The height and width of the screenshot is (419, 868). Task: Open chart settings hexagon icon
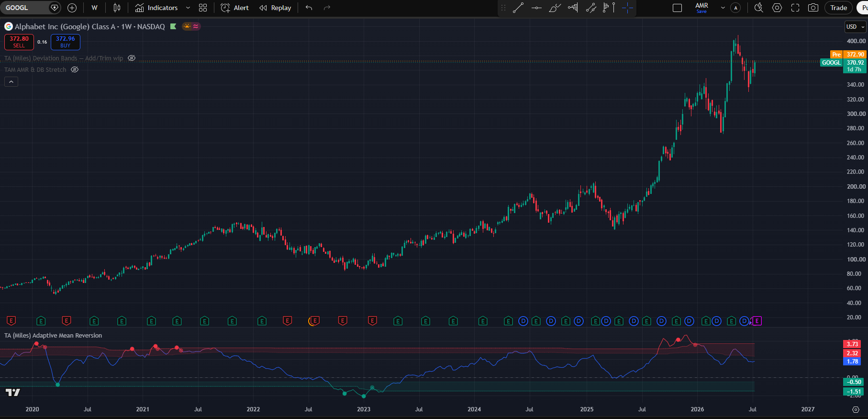click(777, 8)
